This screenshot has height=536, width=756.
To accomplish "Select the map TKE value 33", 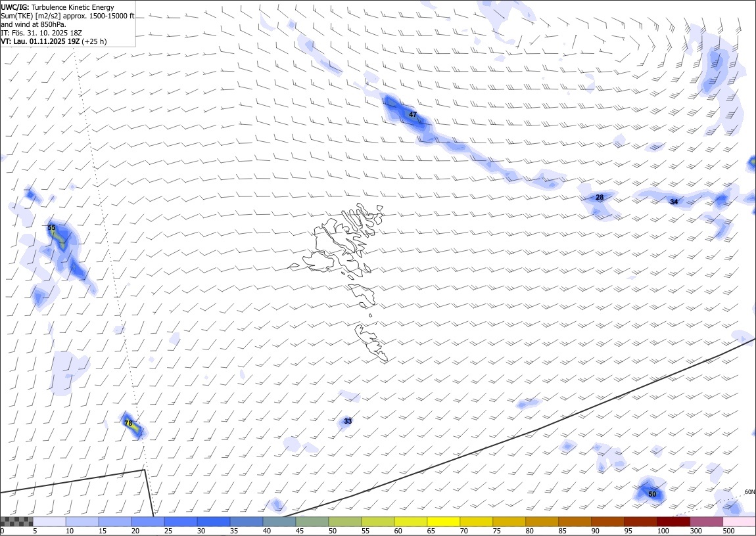I will click(x=348, y=422).
